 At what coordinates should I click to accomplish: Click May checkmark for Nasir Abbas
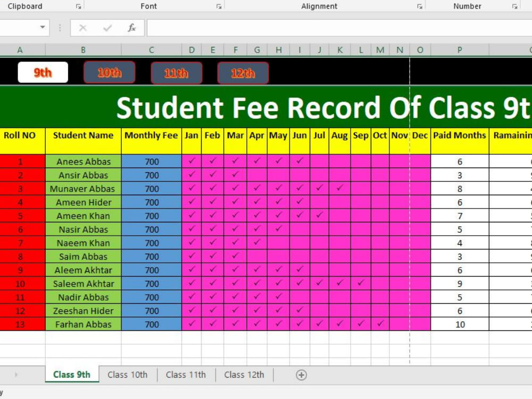pos(278,229)
